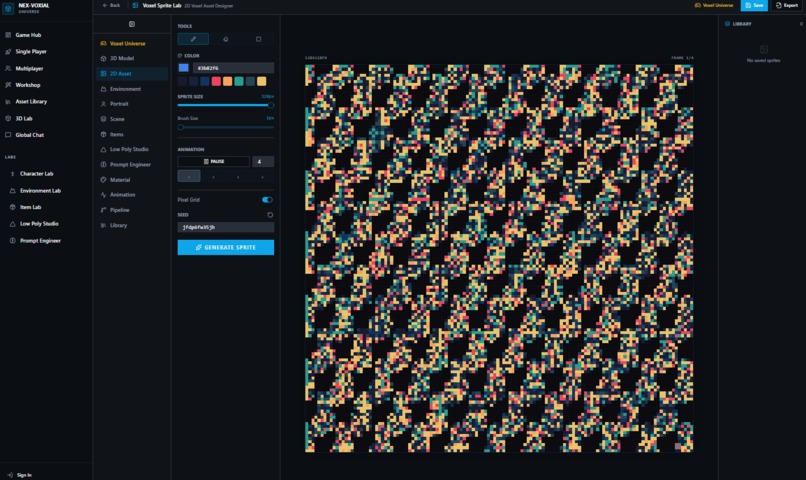Select the eraser tool
Image resolution: width=806 pixels, height=480 pixels.
(x=226, y=39)
